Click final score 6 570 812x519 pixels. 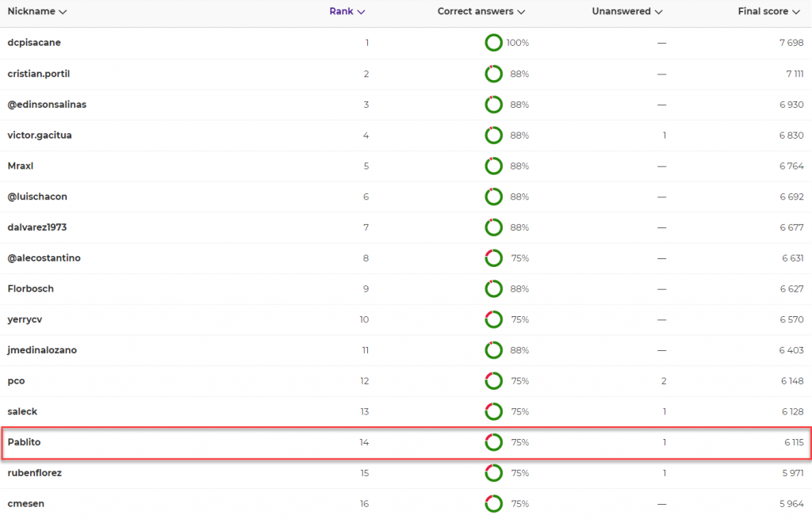(792, 320)
